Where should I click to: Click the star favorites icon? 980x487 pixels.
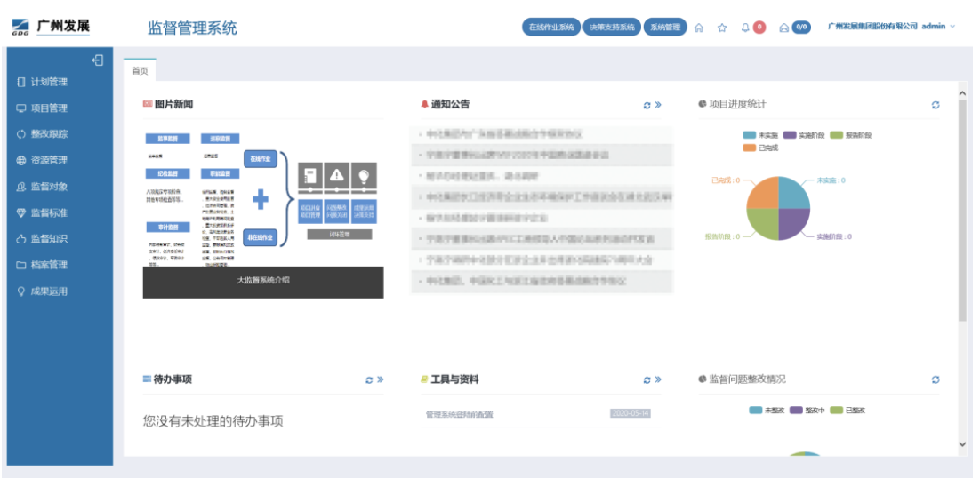[722, 28]
